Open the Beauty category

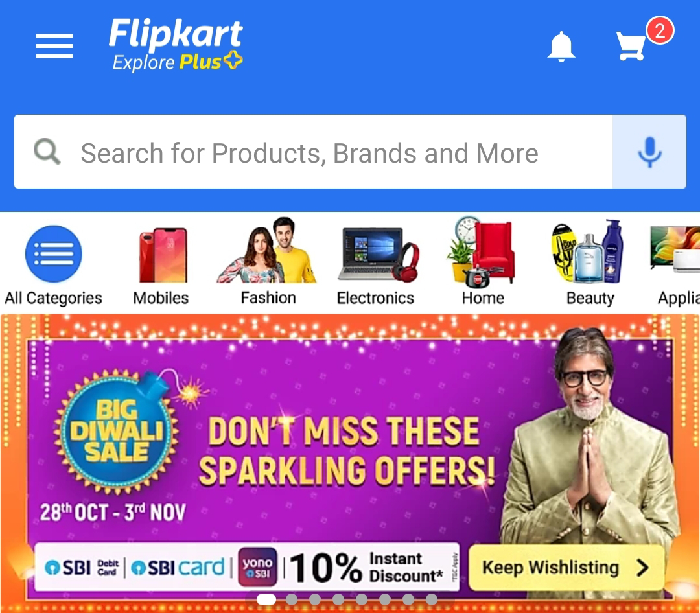tap(590, 264)
